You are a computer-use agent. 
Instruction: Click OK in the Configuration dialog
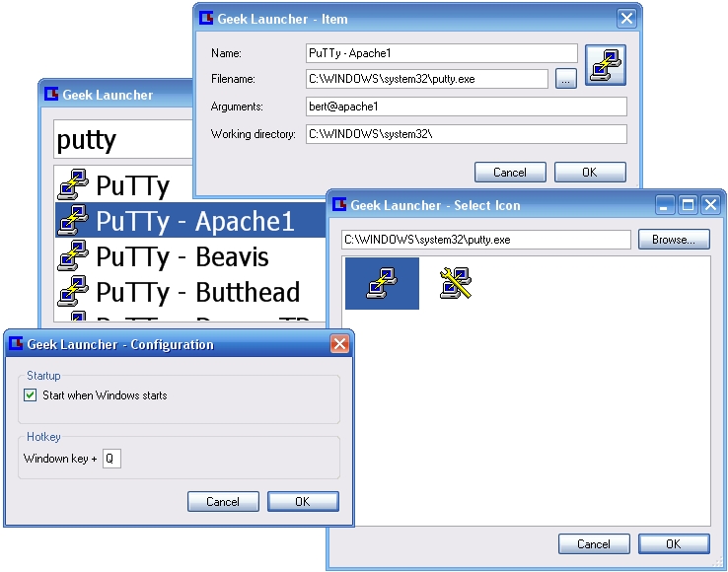[303, 501]
